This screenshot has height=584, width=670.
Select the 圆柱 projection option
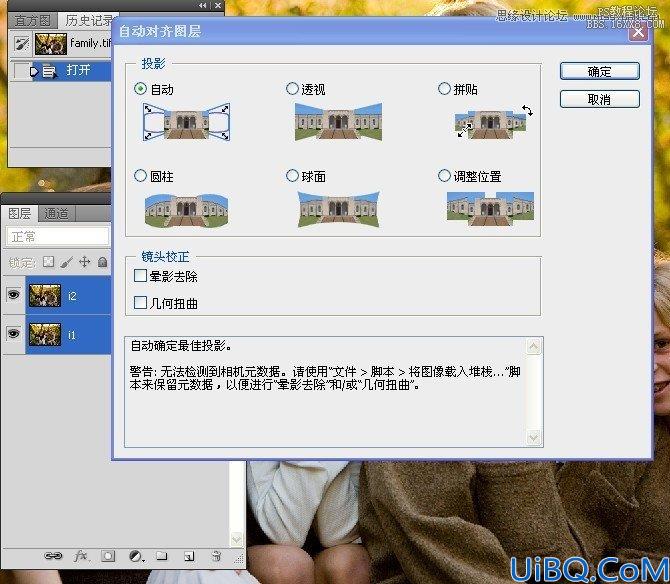tap(140, 176)
